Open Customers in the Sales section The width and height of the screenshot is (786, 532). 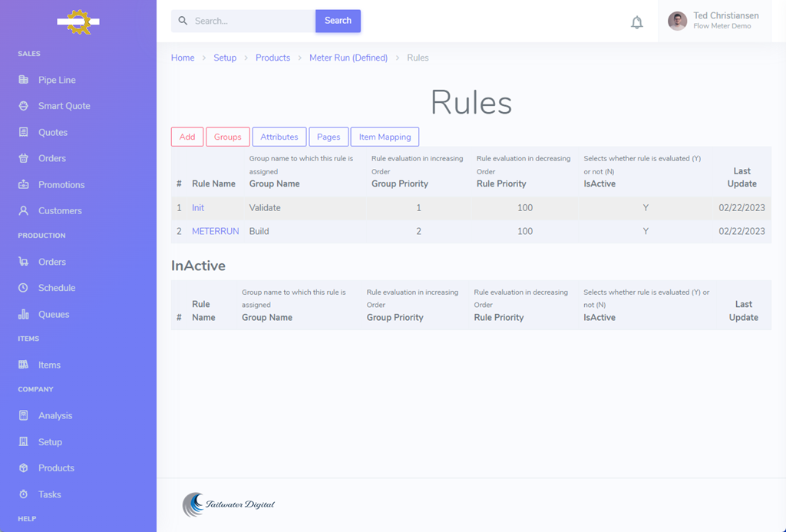(60, 211)
